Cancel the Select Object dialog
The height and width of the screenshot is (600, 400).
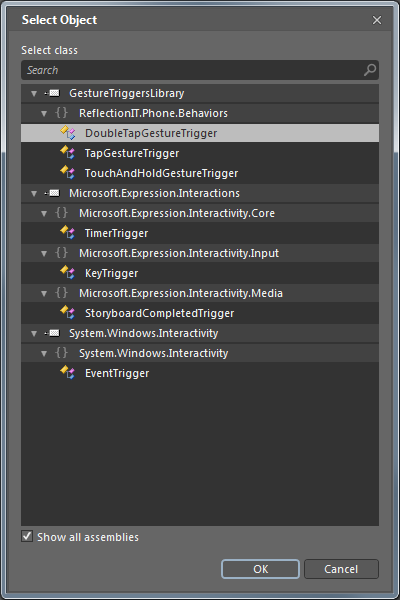[341, 569]
